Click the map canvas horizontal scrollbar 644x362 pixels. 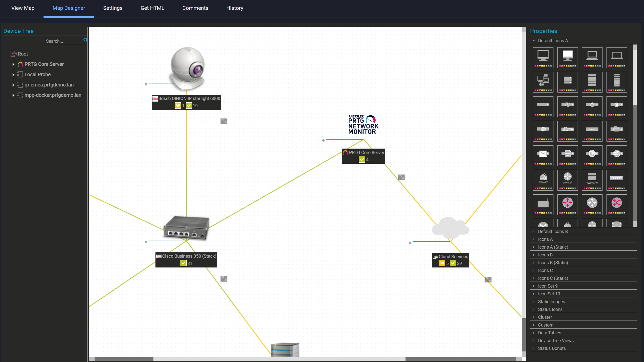click(x=305, y=359)
